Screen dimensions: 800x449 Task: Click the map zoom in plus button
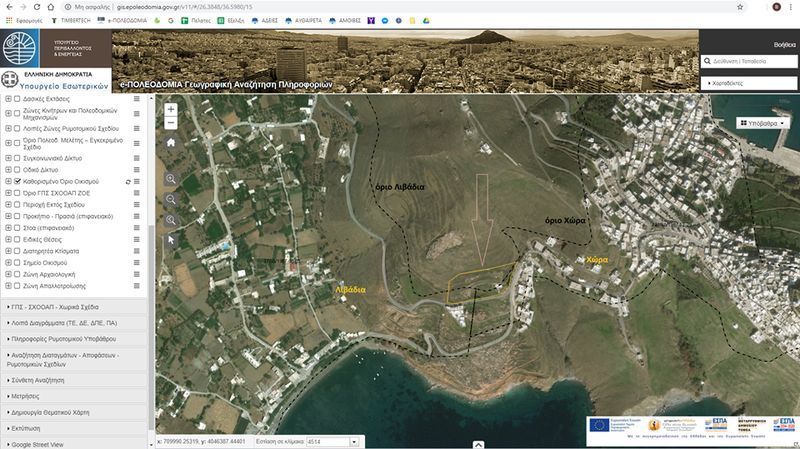tap(171, 109)
